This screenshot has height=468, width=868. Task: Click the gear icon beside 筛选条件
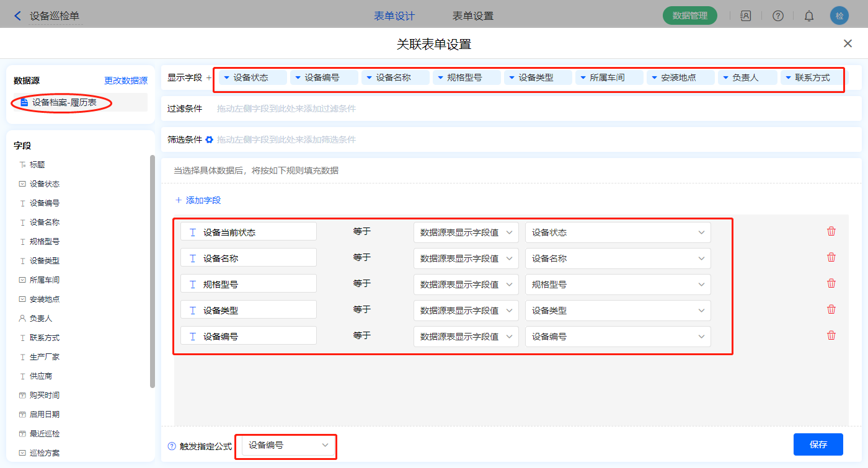(x=210, y=139)
